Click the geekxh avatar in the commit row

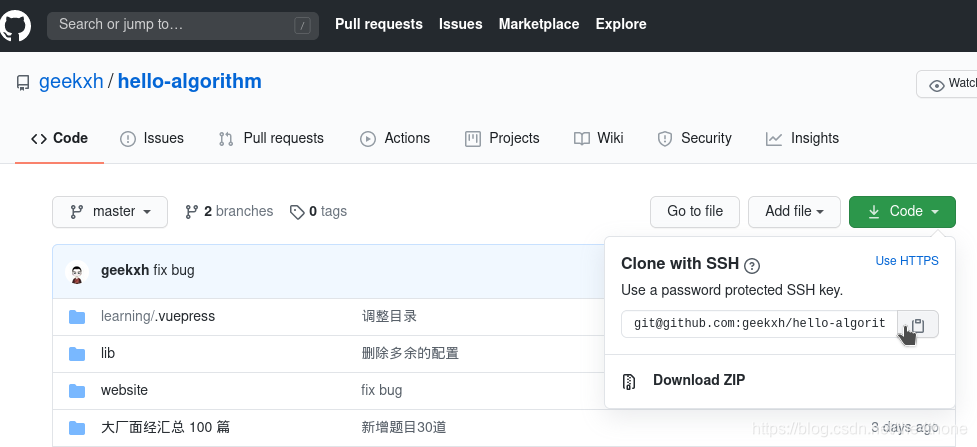click(x=77, y=272)
